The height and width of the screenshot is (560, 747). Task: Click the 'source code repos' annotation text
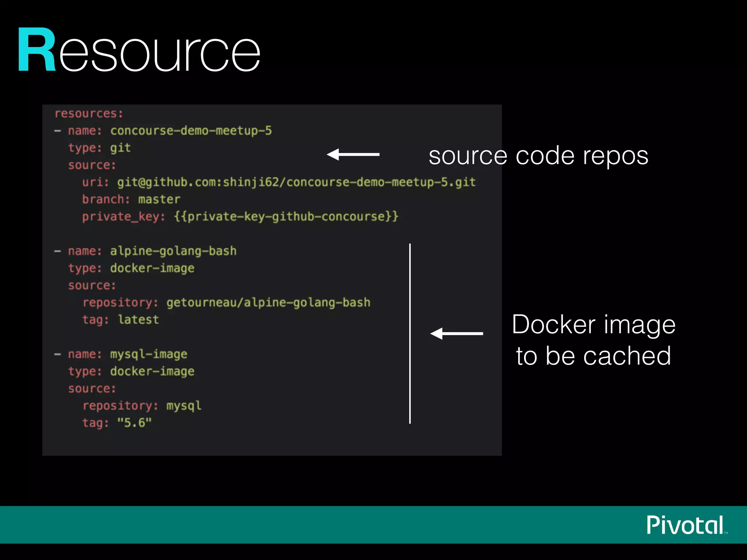pyautogui.click(x=538, y=156)
